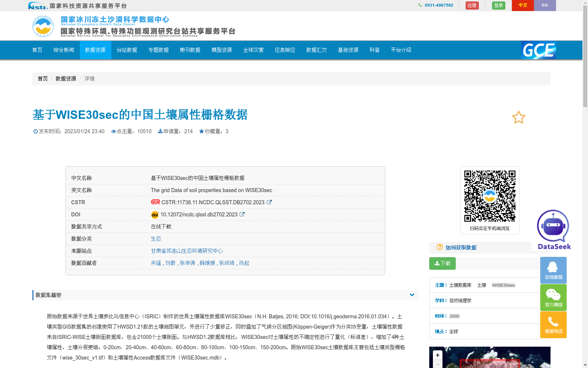588x368 pixels.
Task: Open contributor 张举涛 link
Action: point(187,263)
